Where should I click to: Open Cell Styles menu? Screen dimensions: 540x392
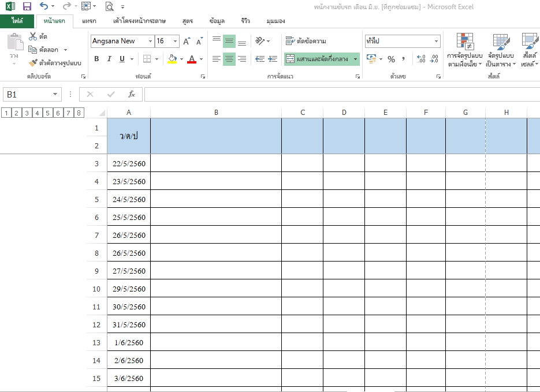530,50
